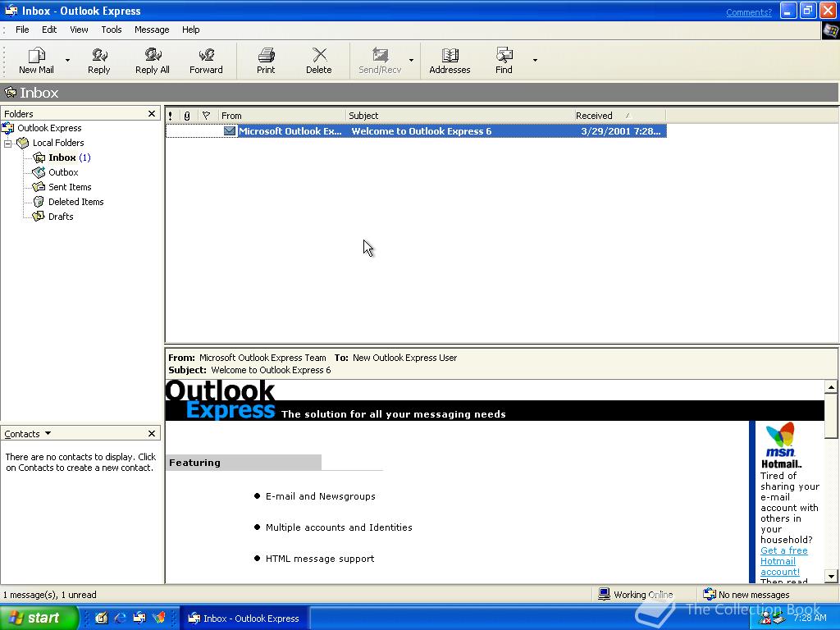Open the Tools menu
The height and width of the screenshot is (630, 840).
click(112, 30)
